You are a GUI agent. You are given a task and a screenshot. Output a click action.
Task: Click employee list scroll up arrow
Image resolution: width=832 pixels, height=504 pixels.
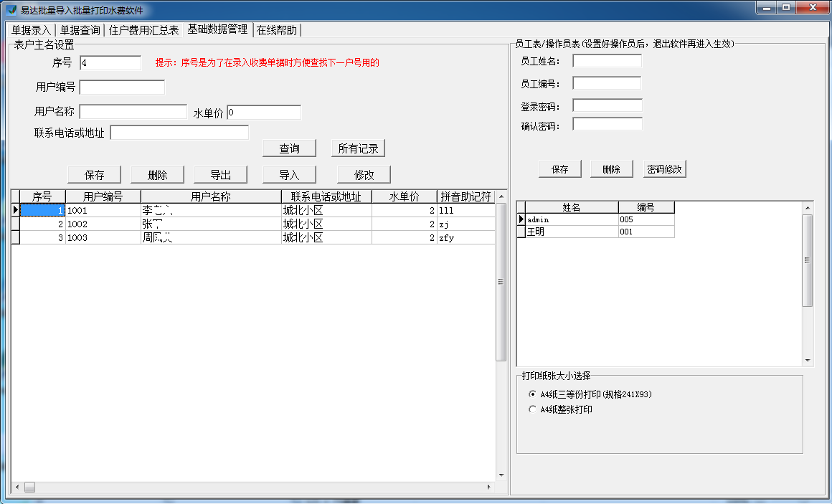pos(808,208)
